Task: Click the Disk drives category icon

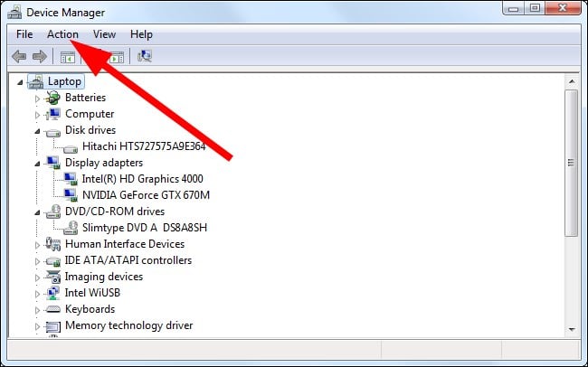Action: point(52,132)
